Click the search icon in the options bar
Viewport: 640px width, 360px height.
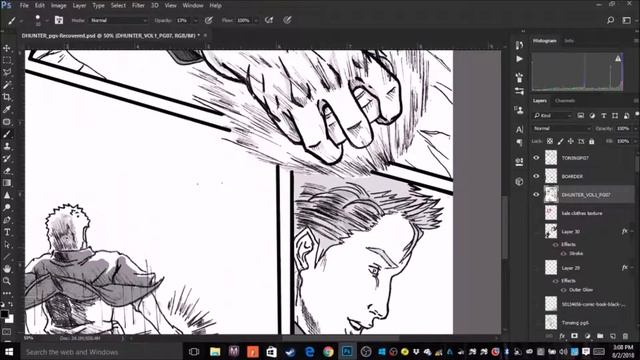(611, 20)
